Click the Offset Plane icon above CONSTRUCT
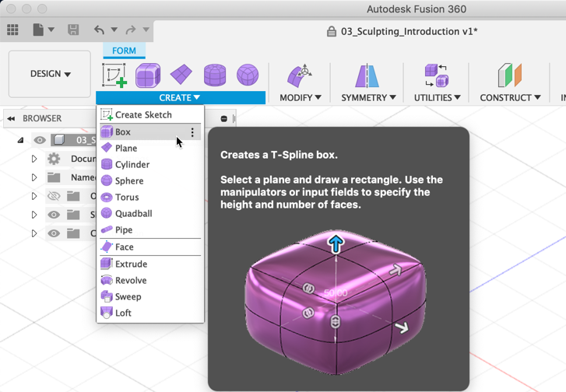566x392 pixels. 510,75
